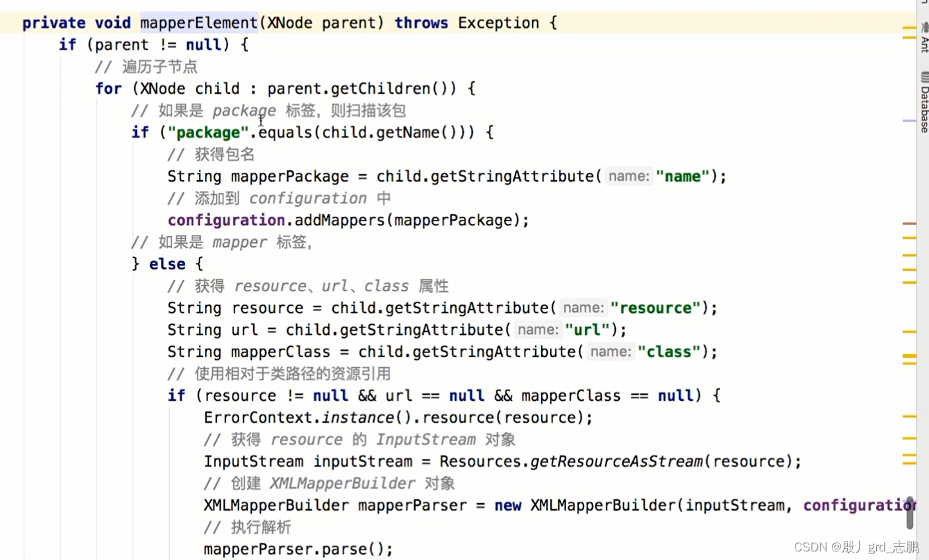Viewport: 929px width, 560px height.
Task: Click 'mapperPackage' variable declaration
Action: [x=289, y=176]
